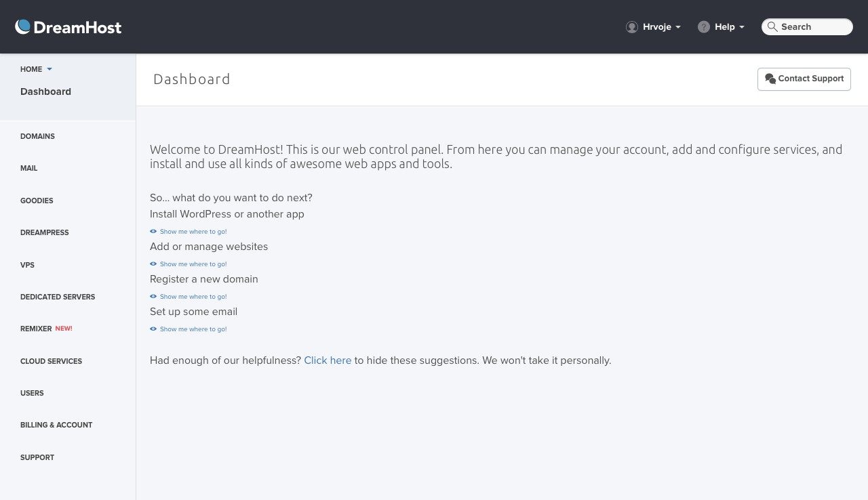Click eye icon under Add or manage websites
Image resolution: width=868 pixels, height=500 pixels.
pyautogui.click(x=153, y=264)
